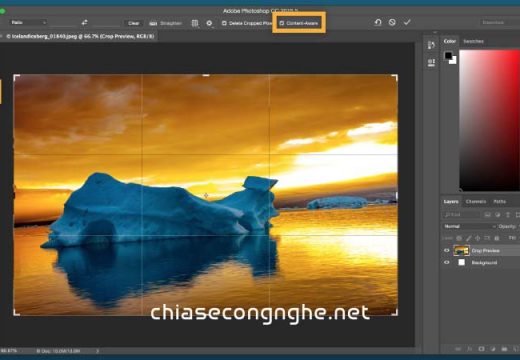Viewport: 520px width, 360px height.
Task: Click the crop height input field
Action: point(107,23)
